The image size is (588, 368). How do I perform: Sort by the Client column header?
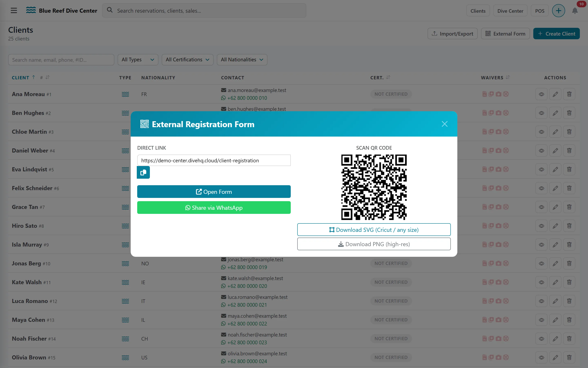23,78
